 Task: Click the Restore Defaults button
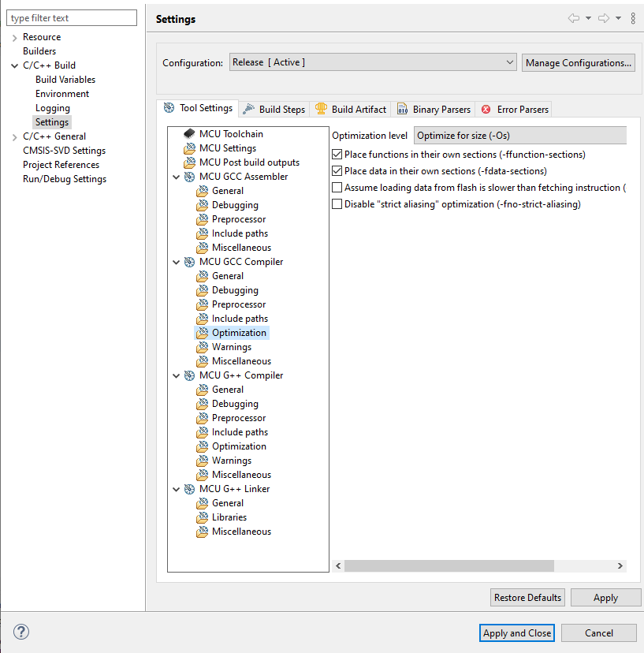(x=527, y=597)
